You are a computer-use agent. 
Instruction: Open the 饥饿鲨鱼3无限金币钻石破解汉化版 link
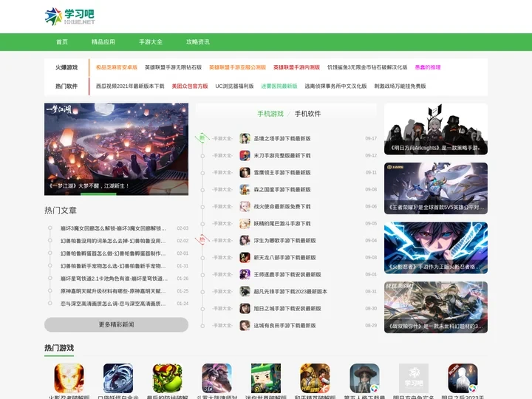coord(367,67)
